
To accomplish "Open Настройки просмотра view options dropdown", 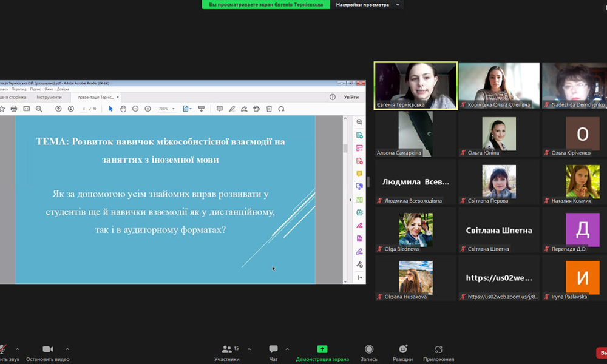I will pyautogui.click(x=367, y=5).
